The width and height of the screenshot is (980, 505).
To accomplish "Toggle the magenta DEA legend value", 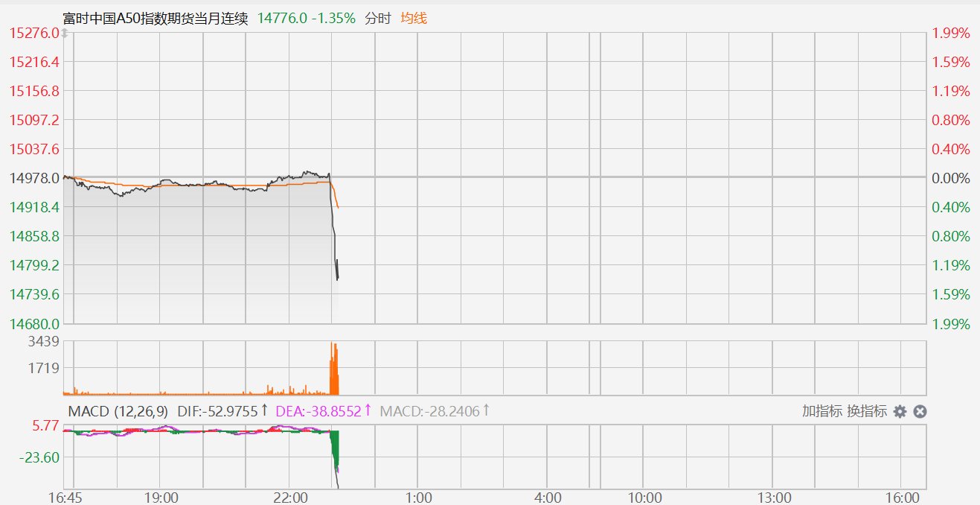I will (323, 411).
